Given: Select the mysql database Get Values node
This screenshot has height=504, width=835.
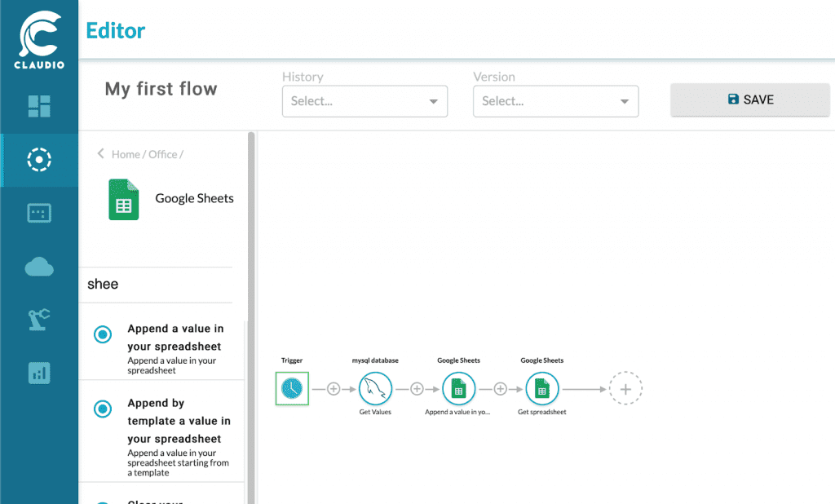Looking at the screenshot, I should click(375, 388).
